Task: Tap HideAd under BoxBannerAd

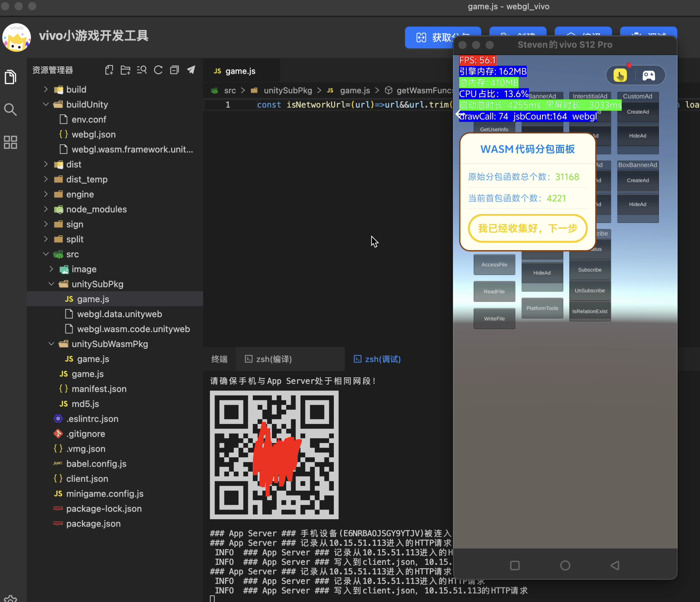Action: [x=638, y=204]
